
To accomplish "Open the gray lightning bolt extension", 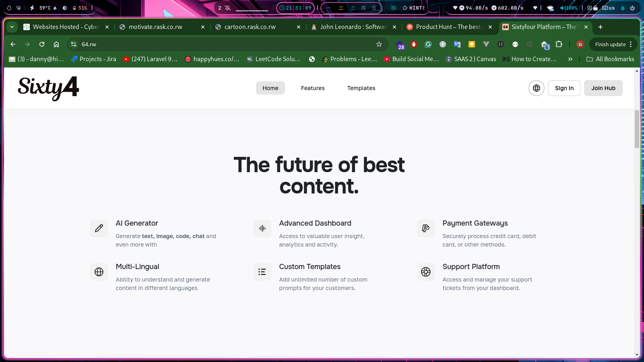I will point(443,44).
